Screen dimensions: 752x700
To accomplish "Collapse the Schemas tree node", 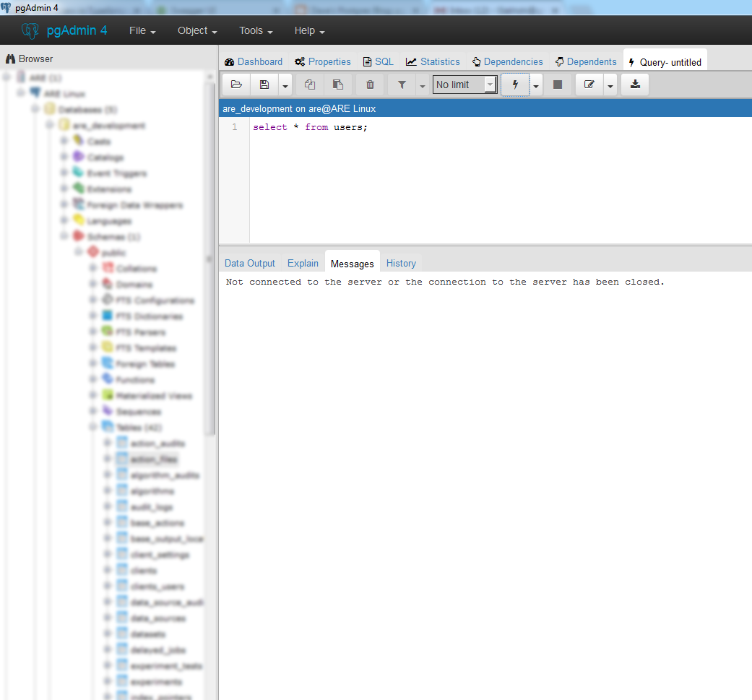I will pyautogui.click(x=64, y=236).
